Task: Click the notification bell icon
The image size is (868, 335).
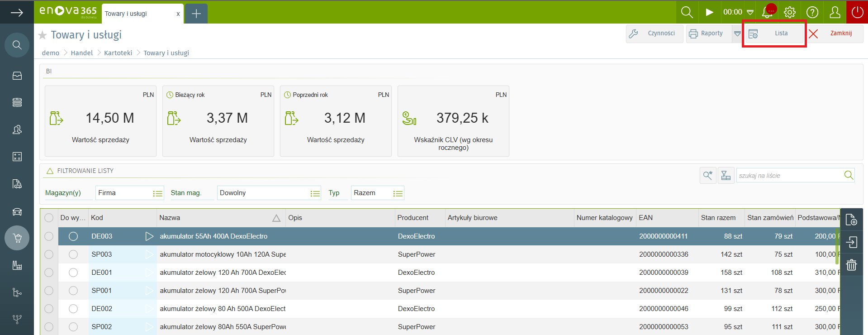Action: (x=767, y=12)
